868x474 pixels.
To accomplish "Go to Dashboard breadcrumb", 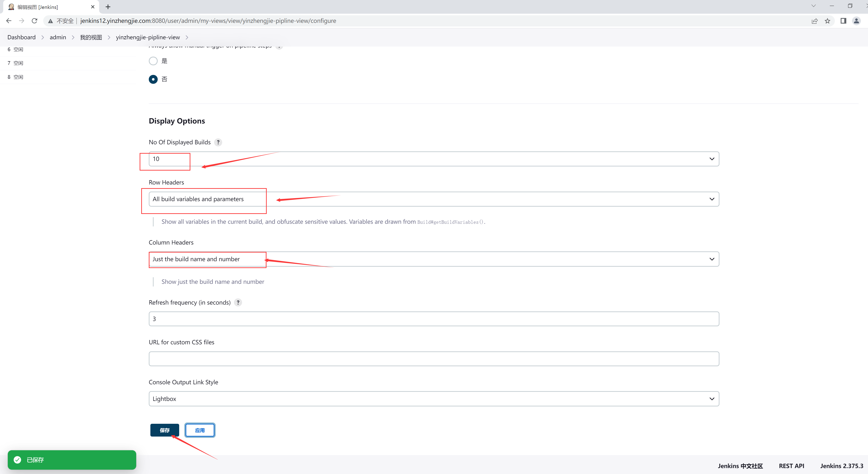I will [x=21, y=37].
